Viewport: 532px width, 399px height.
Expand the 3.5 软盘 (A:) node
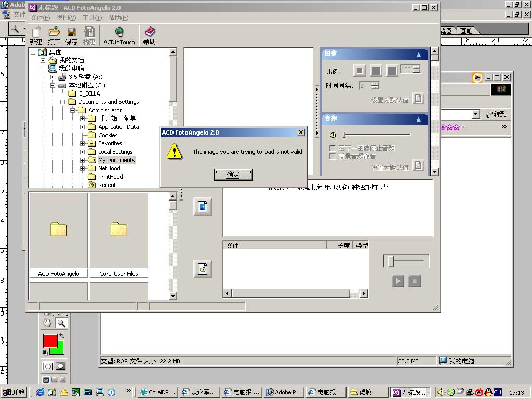point(52,77)
